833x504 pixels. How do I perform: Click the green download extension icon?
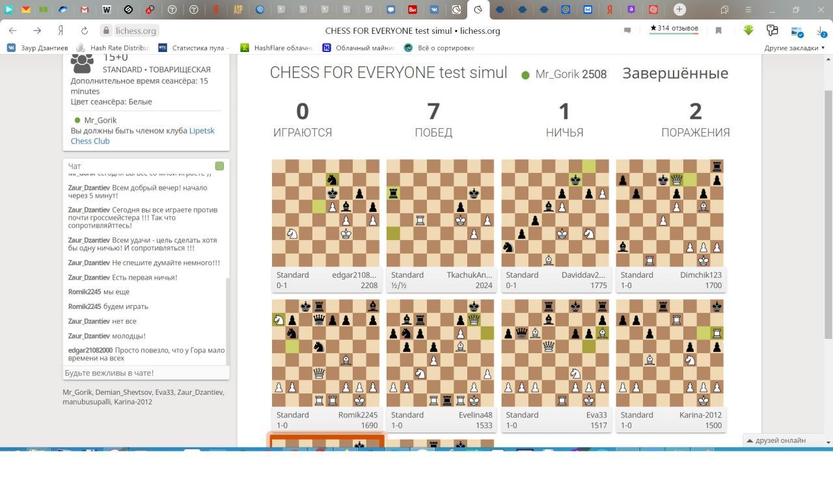[x=748, y=31]
